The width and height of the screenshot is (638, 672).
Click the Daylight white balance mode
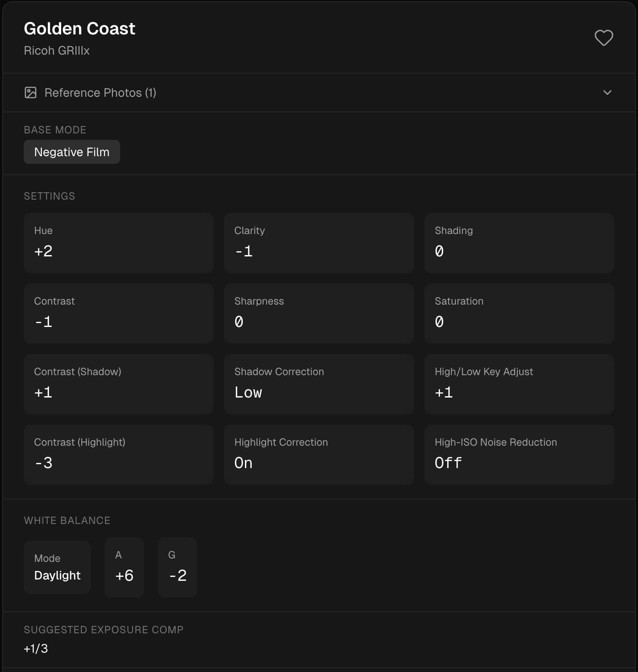pyautogui.click(x=57, y=575)
